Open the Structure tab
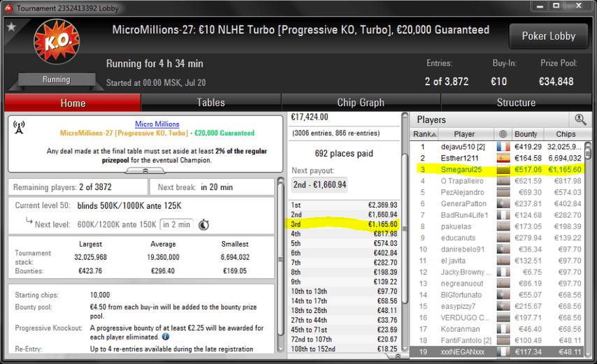597x364 pixels. [516, 103]
